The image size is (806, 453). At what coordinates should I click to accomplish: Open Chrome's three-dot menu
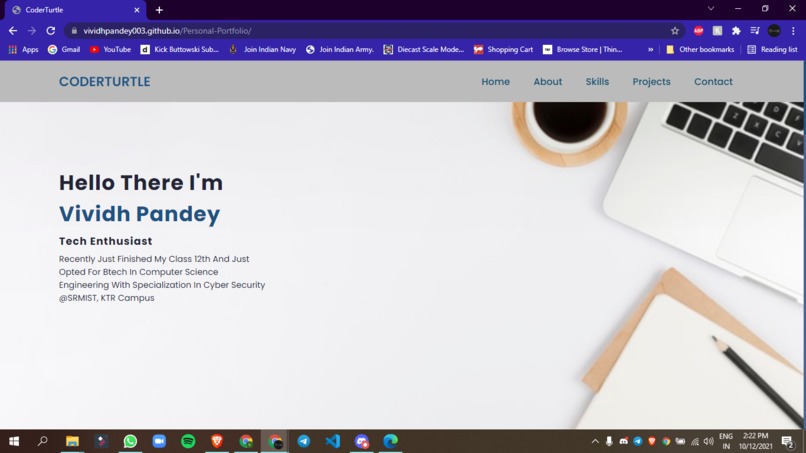tap(793, 31)
